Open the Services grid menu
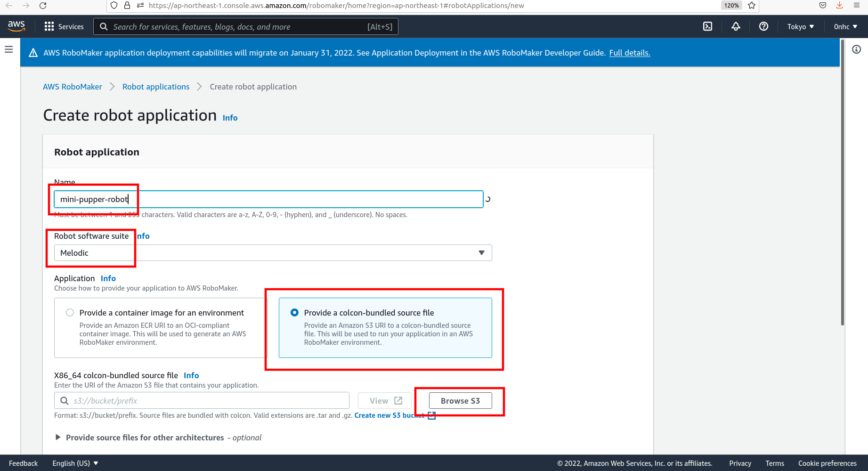Screen dimensions: 868x471 [64, 26]
